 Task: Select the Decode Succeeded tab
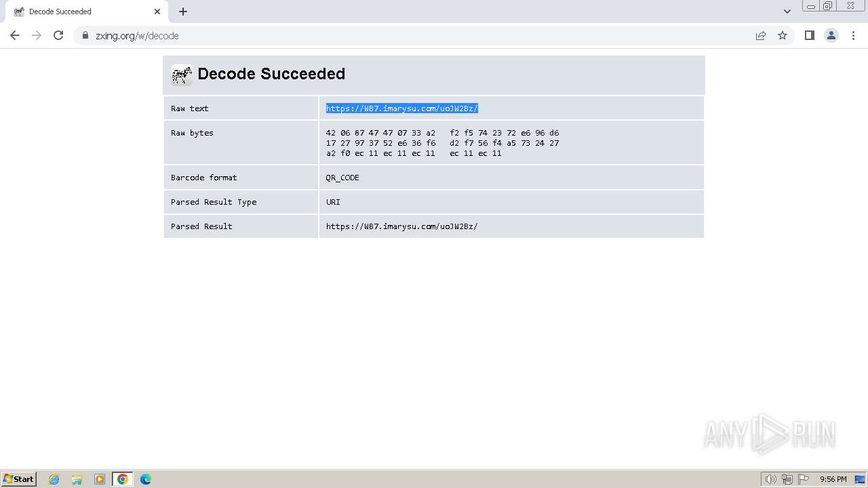[87, 12]
